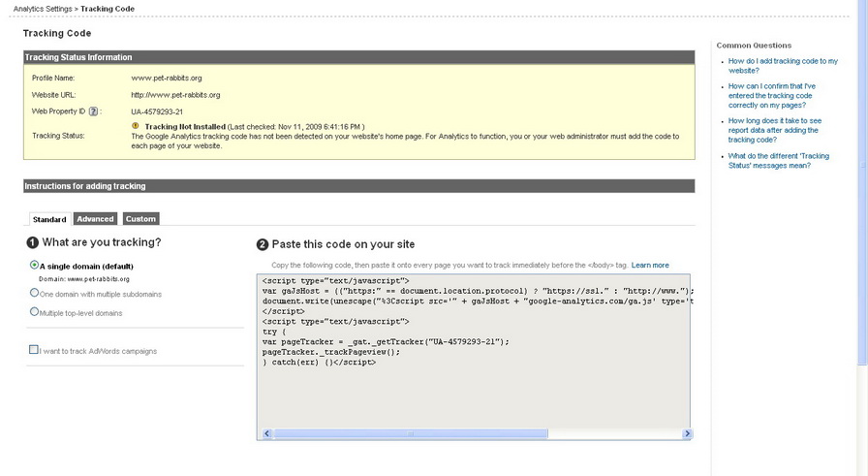Click the Analytics Settings breadcrumb
868x476 pixels.
coord(43,9)
